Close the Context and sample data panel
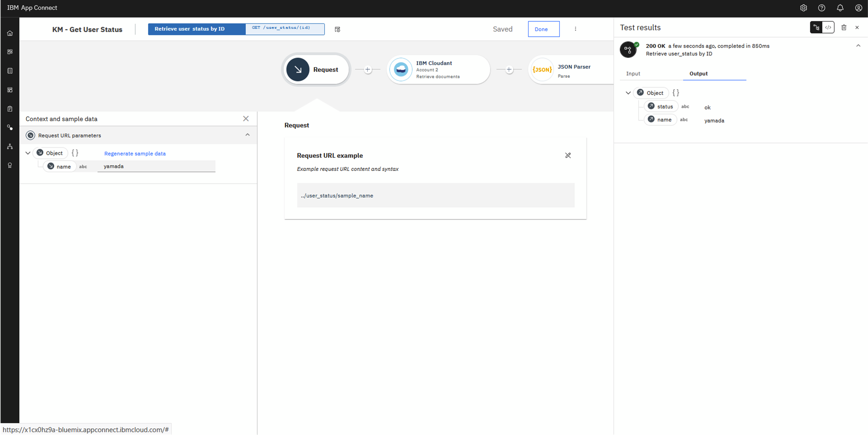Image resolution: width=868 pixels, height=435 pixels. point(246,118)
